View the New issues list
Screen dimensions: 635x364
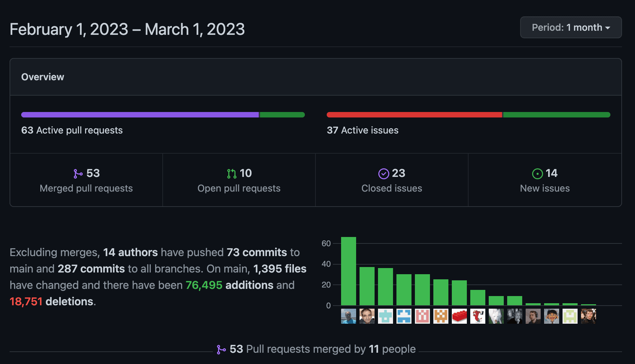(545, 188)
